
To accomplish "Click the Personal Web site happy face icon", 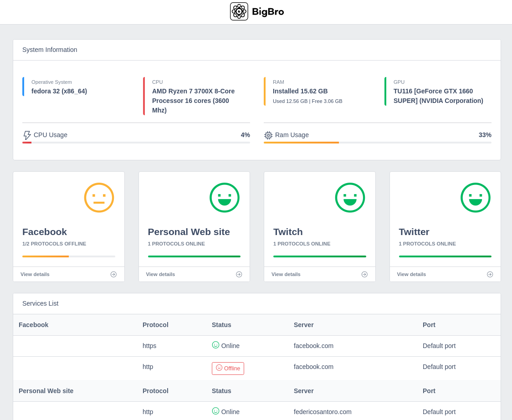I will point(224,198).
